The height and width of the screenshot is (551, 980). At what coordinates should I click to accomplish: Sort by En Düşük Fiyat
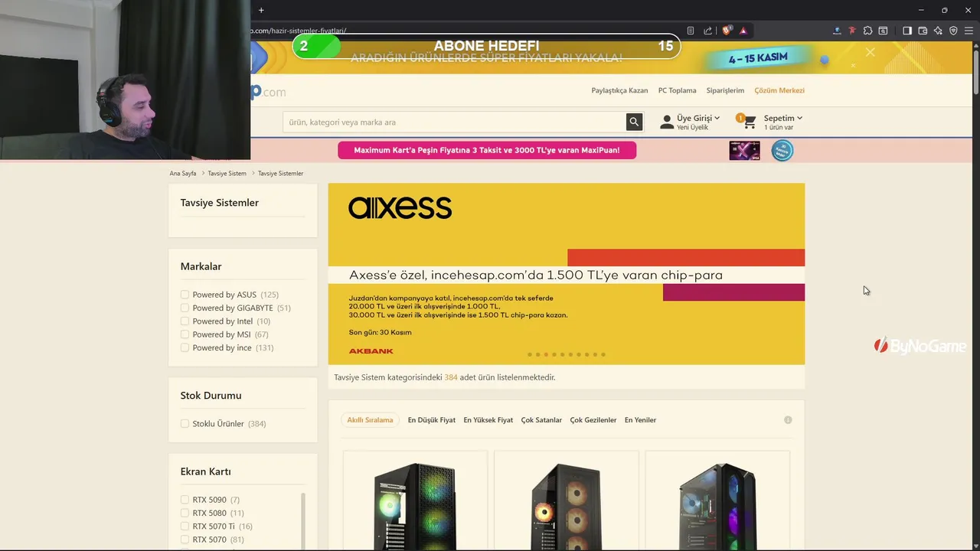point(431,419)
